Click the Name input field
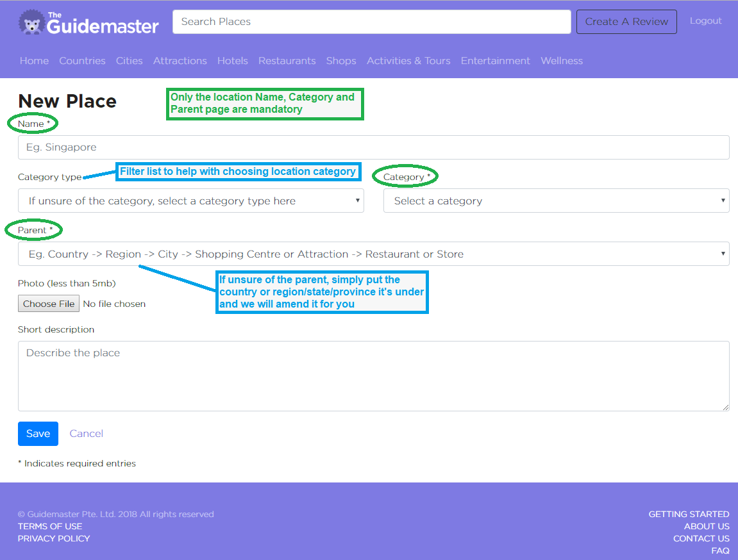Screen dimensions: 738x560 click(374, 147)
